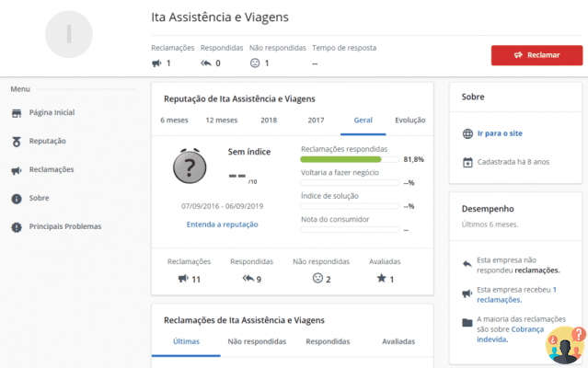Click the calendar icon beside Cadastrada há 8 anos

(x=467, y=163)
